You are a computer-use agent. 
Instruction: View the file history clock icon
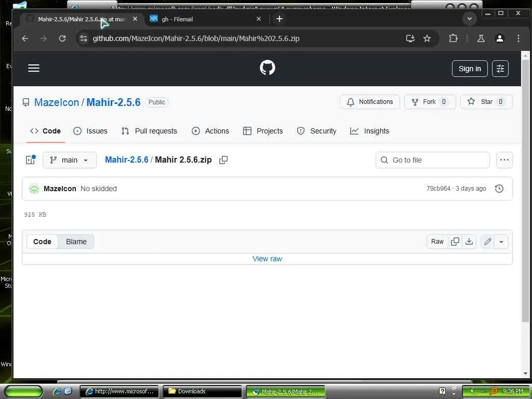tap(499, 188)
